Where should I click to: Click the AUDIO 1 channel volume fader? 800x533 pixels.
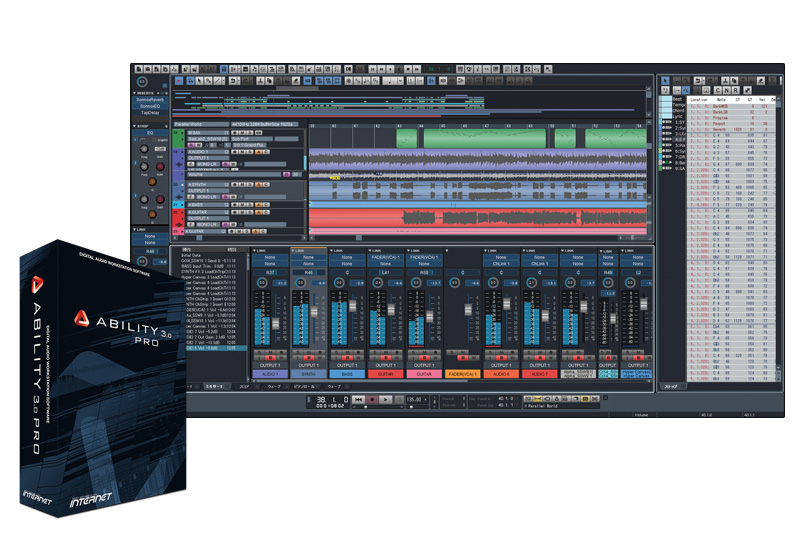[x=276, y=323]
